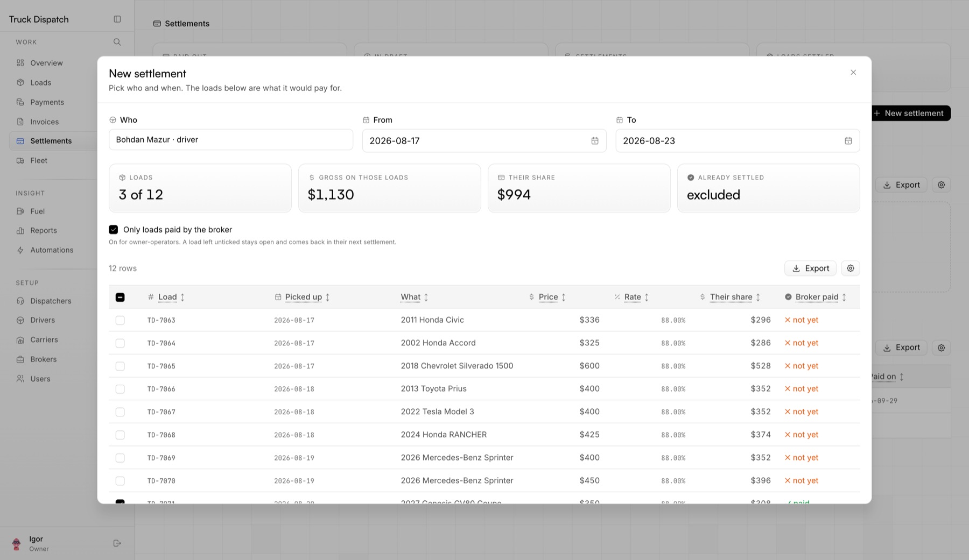Open Drivers in sidebar

click(x=43, y=320)
